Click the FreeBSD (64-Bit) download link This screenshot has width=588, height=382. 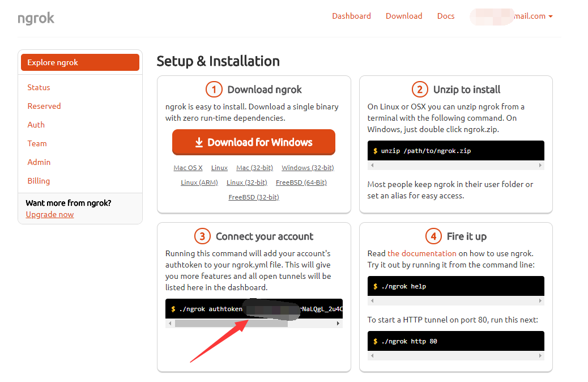click(x=301, y=182)
